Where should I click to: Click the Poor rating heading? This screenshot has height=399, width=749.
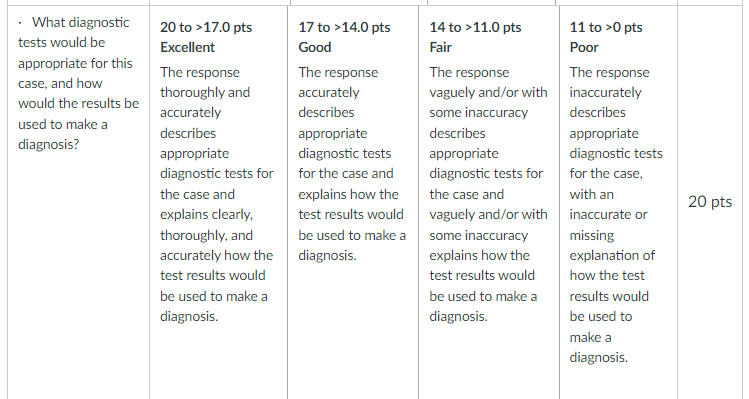(x=584, y=47)
